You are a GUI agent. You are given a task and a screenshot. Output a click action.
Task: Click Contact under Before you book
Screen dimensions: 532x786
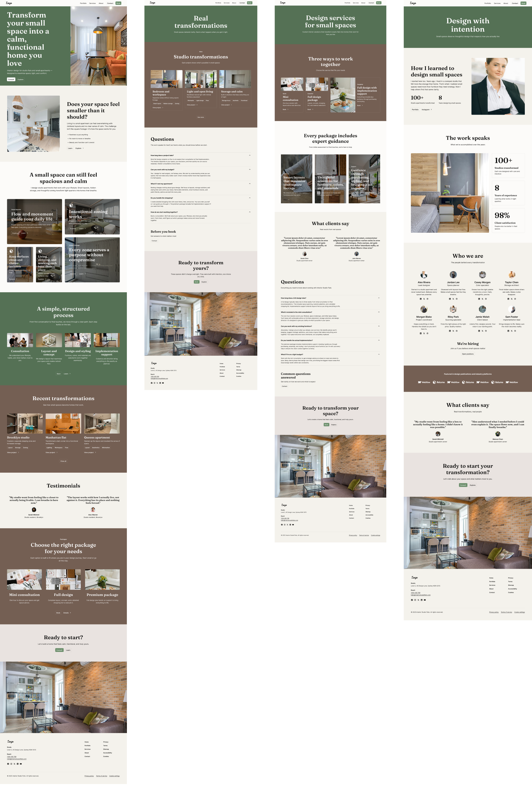pyautogui.click(x=154, y=241)
